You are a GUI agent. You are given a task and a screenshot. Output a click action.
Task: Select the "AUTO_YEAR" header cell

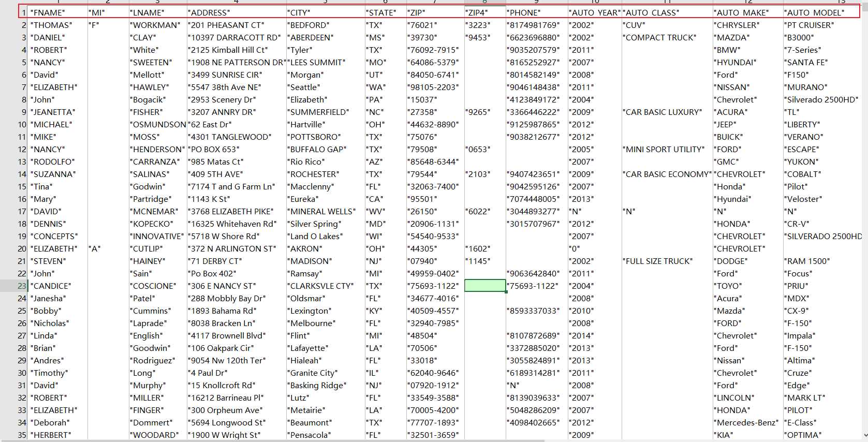click(x=595, y=12)
